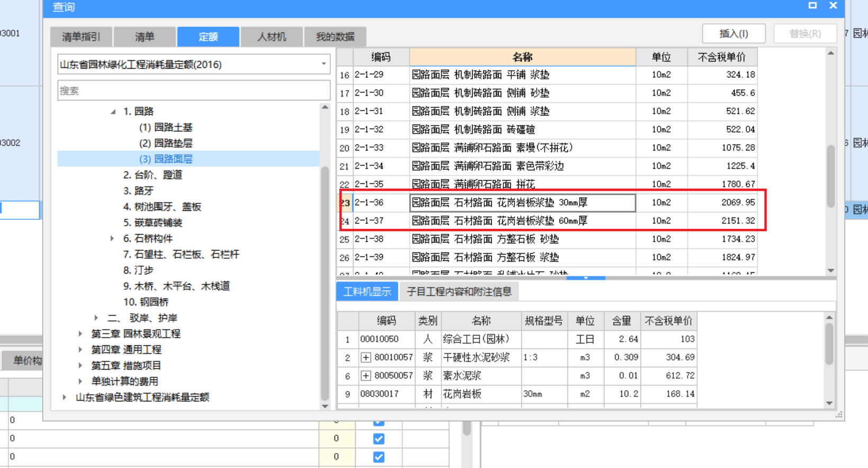Select tree item 10. 钢园桥
Screen dimensions: 868x468
(x=146, y=302)
